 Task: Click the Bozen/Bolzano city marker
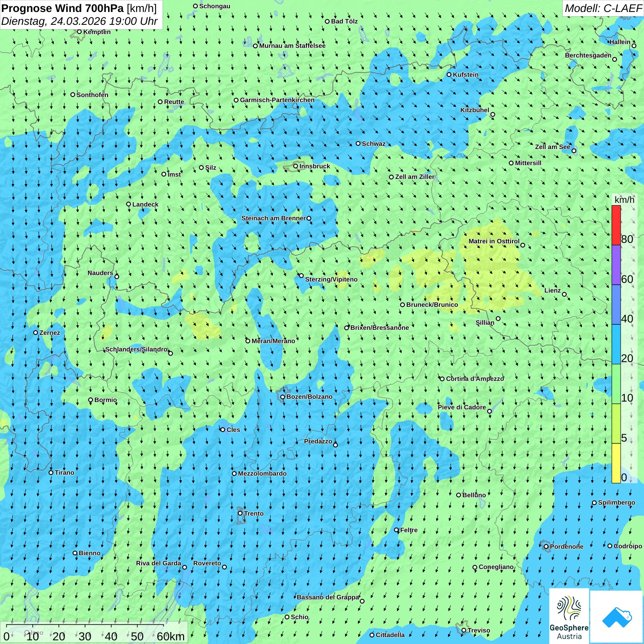283,397
